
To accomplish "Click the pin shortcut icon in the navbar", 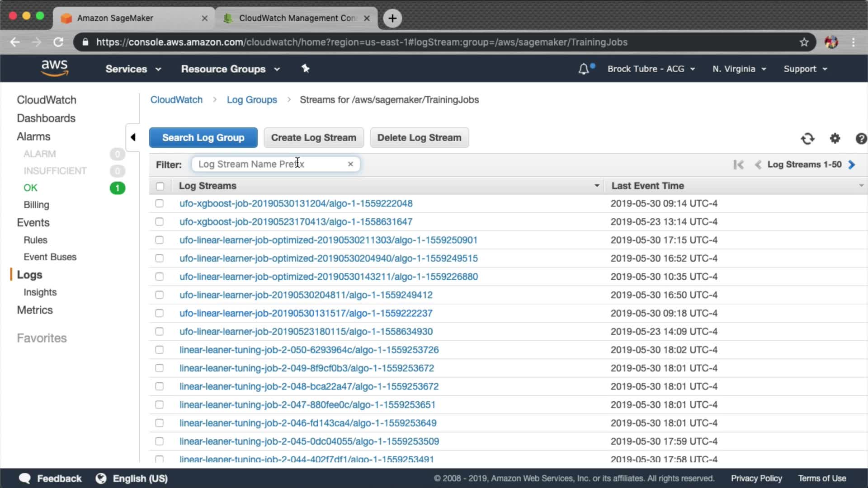I will pyautogui.click(x=306, y=69).
